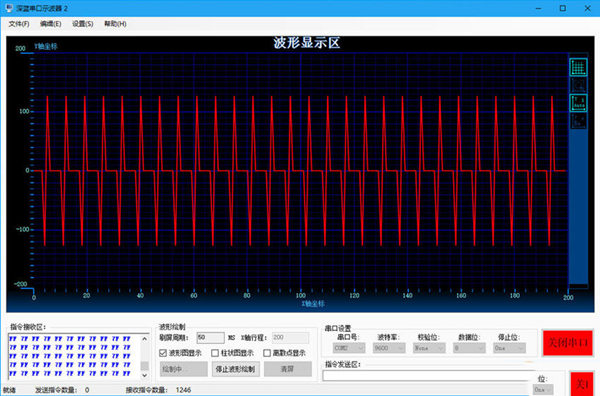This screenshot has width=600, height=396.
Task: Toggle the grid display icon in waveform sidebar
Action: [578, 67]
